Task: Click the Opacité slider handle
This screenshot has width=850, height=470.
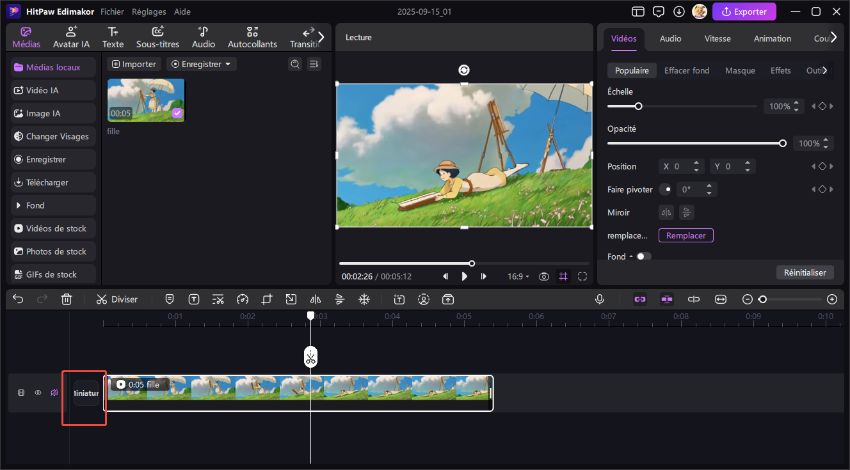Action: (782, 143)
